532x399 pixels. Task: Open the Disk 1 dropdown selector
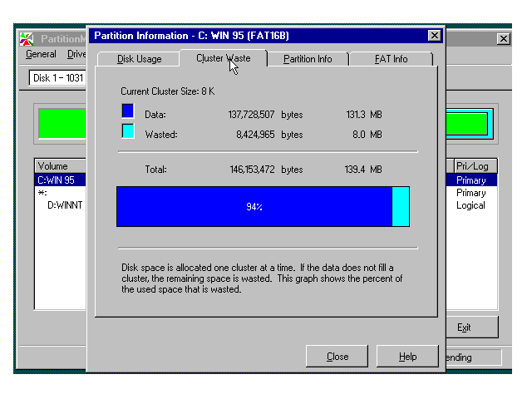pos(57,78)
